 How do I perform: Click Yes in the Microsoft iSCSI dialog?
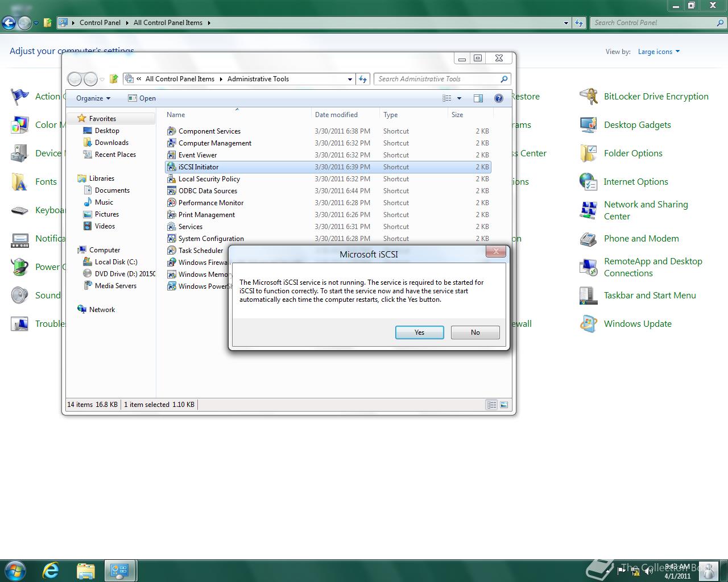[419, 332]
